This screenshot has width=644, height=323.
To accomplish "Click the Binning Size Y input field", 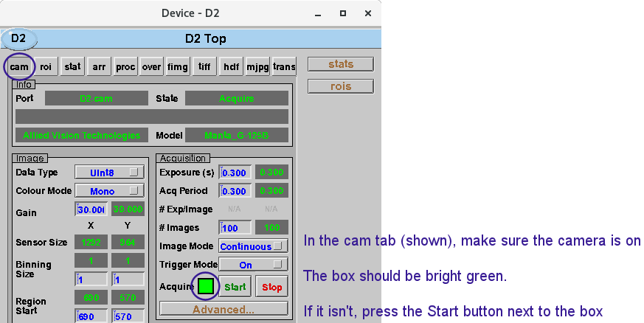I will (x=128, y=279).
